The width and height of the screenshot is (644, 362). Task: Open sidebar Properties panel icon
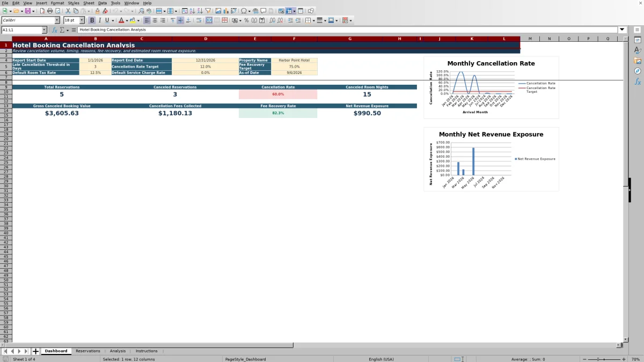[x=638, y=40]
